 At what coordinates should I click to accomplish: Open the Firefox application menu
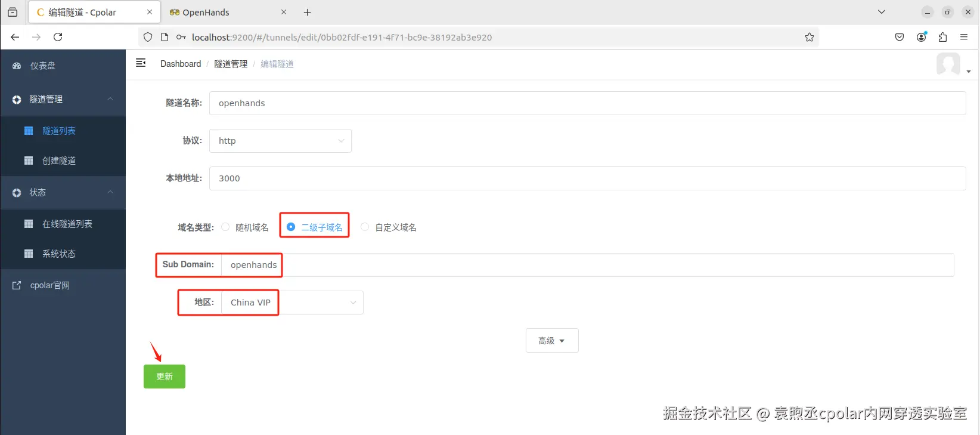(964, 37)
